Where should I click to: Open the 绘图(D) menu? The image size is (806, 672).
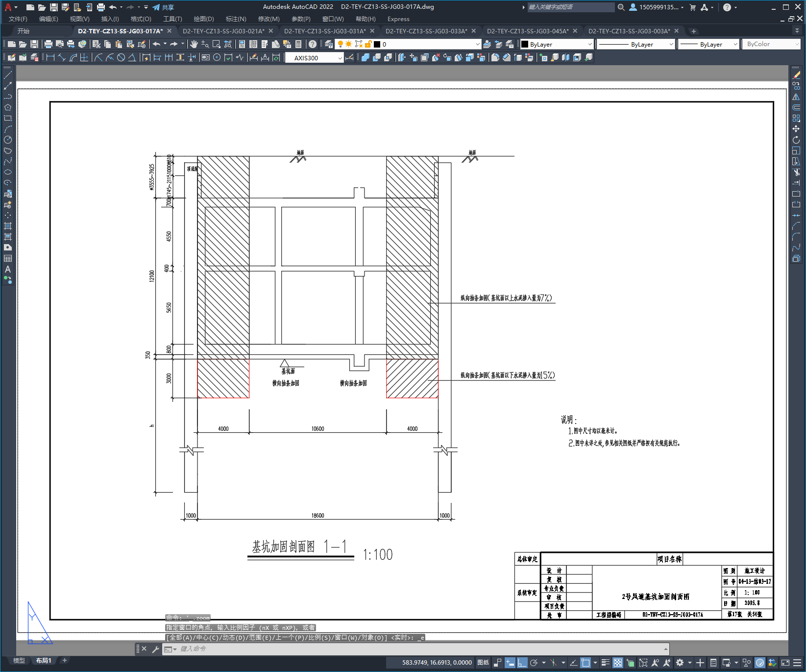(204, 19)
